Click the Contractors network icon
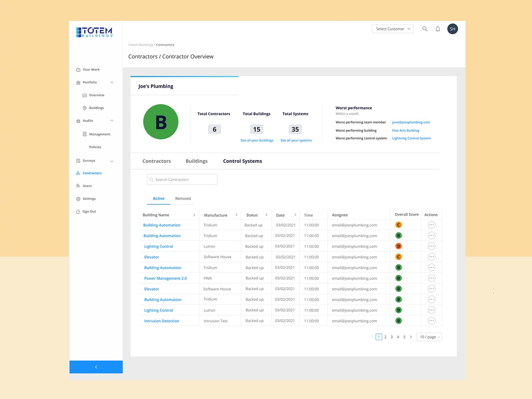Screen dimensions: 532x399 coord(78,173)
